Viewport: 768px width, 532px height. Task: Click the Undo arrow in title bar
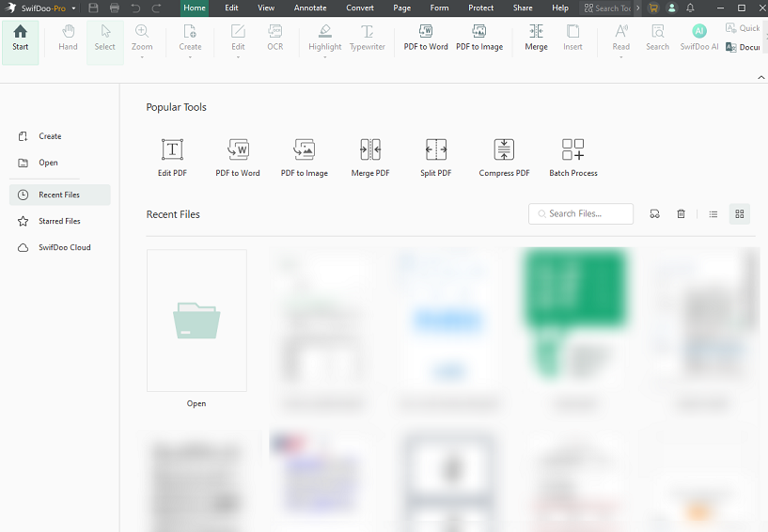point(135,8)
